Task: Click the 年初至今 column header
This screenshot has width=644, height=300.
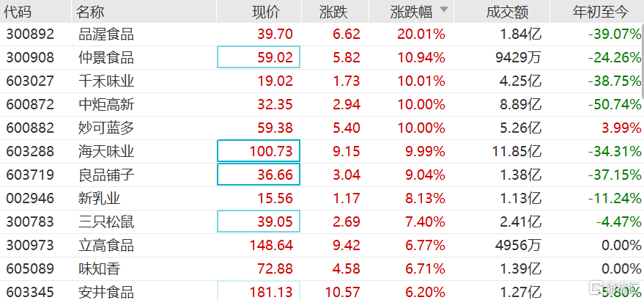Action: click(600, 12)
